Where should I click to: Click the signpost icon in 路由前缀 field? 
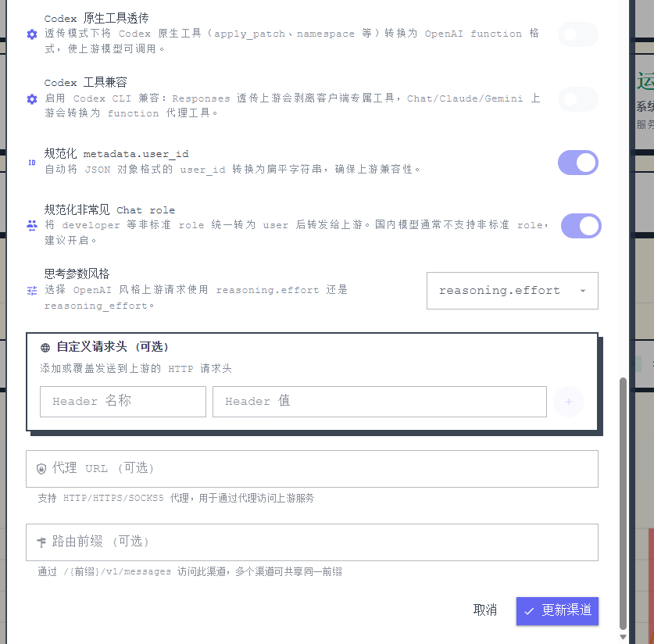pyautogui.click(x=41, y=542)
